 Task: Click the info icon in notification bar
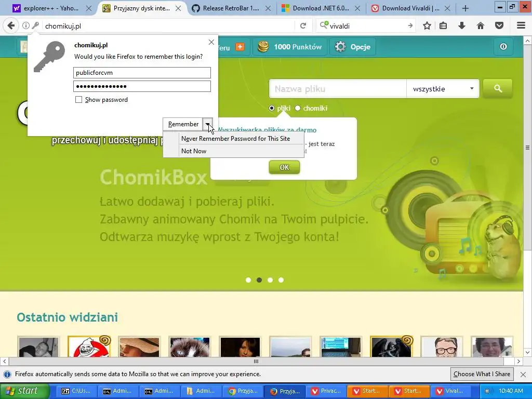point(7,374)
